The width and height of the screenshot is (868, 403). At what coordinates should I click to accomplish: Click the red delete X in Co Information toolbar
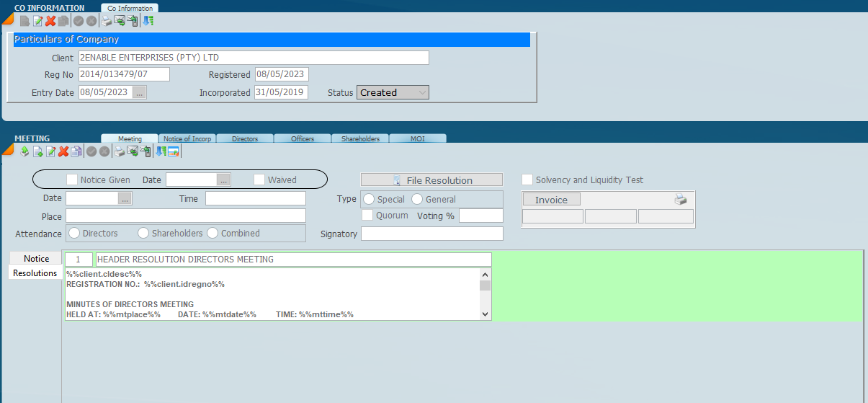click(50, 21)
